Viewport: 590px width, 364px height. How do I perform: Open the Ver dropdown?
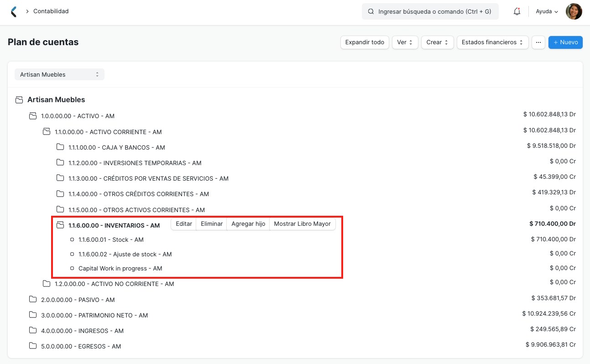click(x=405, y=42)
